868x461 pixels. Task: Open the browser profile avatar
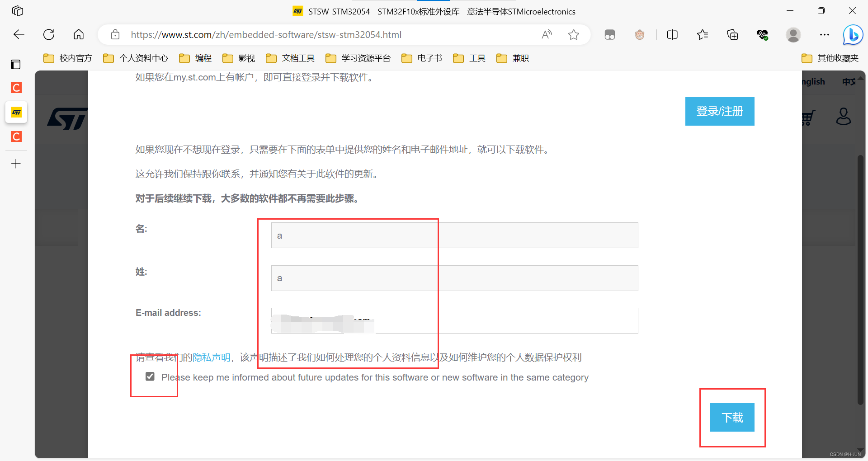tap(793, 34)
